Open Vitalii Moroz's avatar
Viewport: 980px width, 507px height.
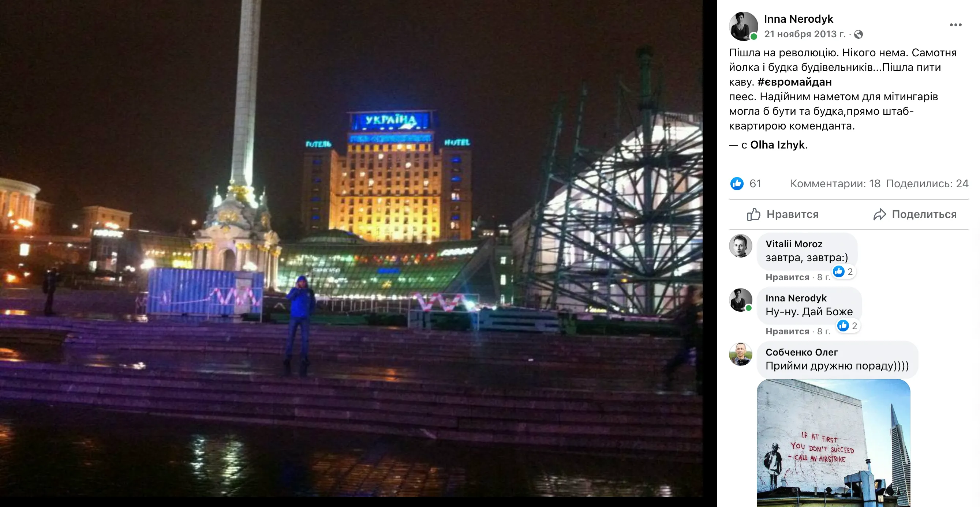[x=740, y=246]
